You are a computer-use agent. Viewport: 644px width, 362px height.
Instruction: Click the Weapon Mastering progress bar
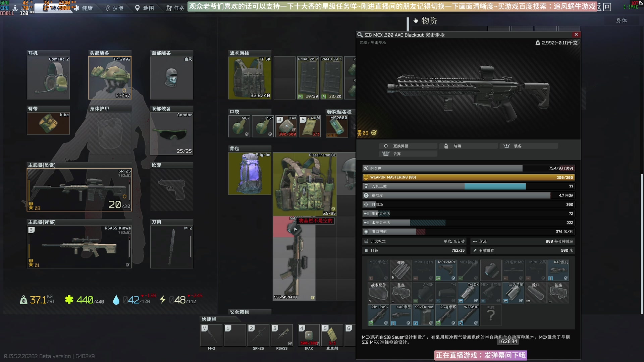[468, 177]
